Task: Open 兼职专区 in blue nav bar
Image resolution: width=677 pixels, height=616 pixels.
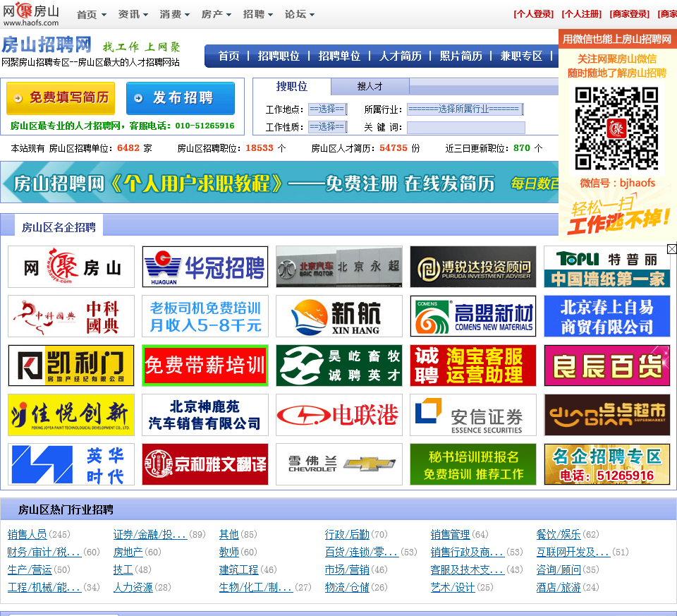Action: [x=521, y=56]
